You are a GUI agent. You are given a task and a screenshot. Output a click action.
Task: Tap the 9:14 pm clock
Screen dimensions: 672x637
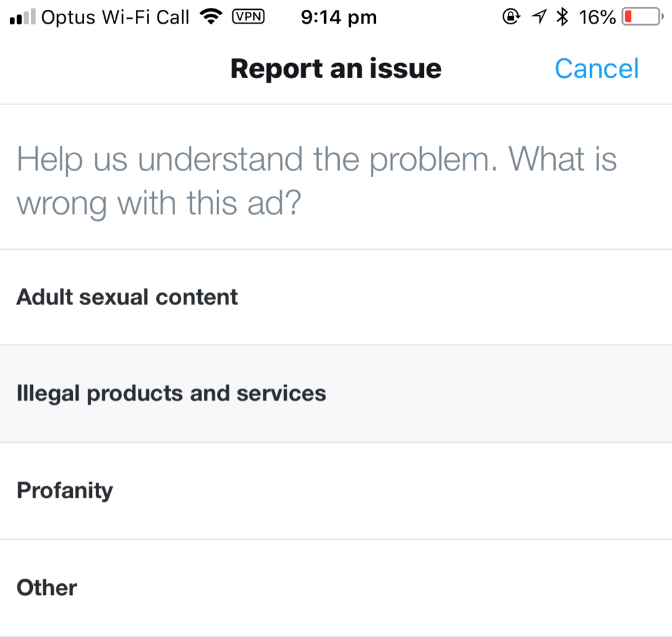339,18
